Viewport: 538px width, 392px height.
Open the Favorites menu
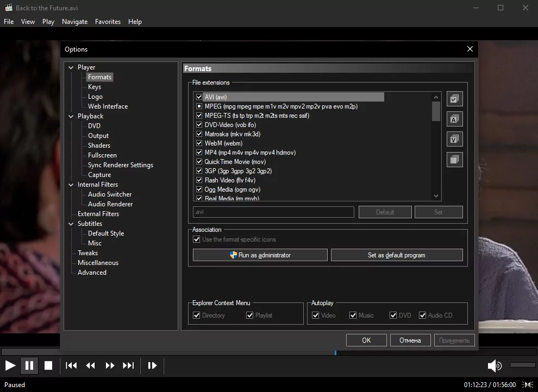[x=108, y=22]
